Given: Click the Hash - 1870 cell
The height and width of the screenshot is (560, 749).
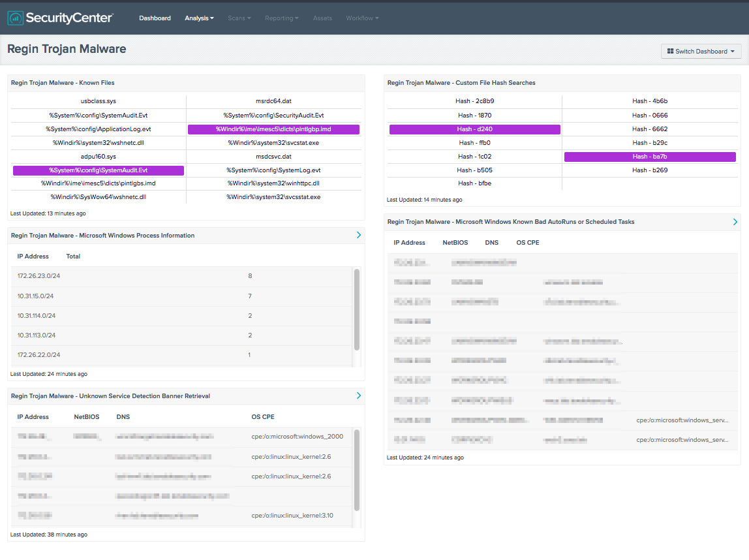Looking at the screenshot, I should 475,115.
